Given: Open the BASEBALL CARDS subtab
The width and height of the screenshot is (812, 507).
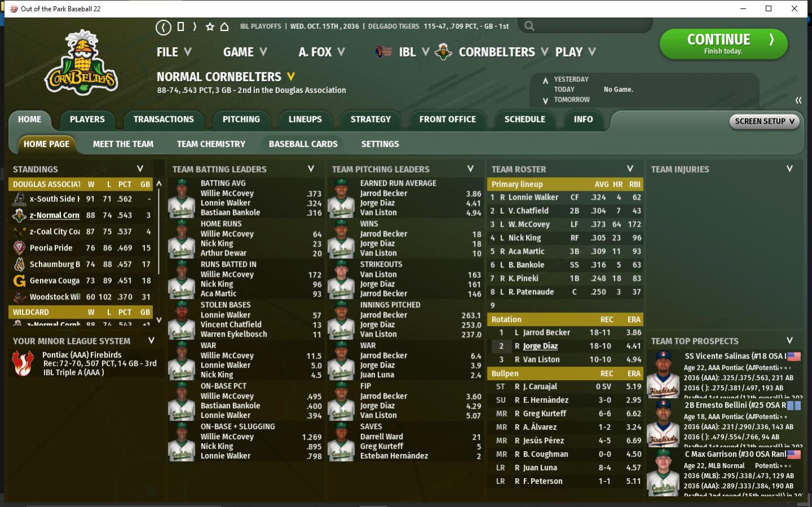Looking at the screenshot, I should click(x=303, y=144).
